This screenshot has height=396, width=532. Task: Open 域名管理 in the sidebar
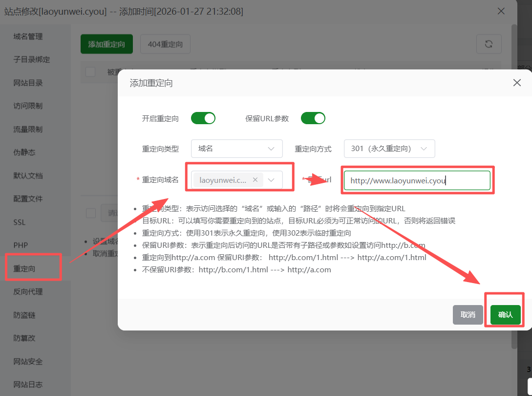pos(28,36)
